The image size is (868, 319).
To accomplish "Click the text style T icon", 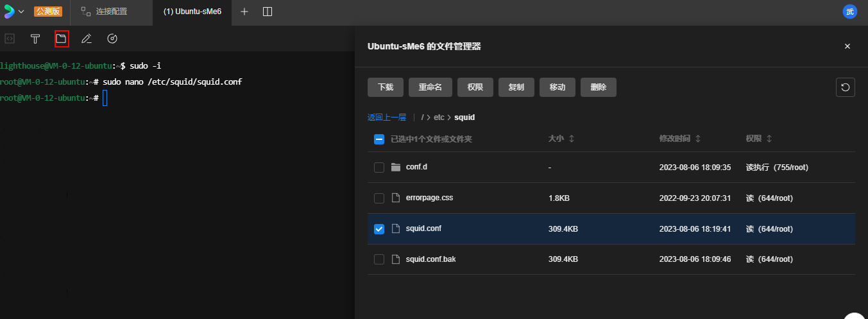I will (x=35, y=39).
